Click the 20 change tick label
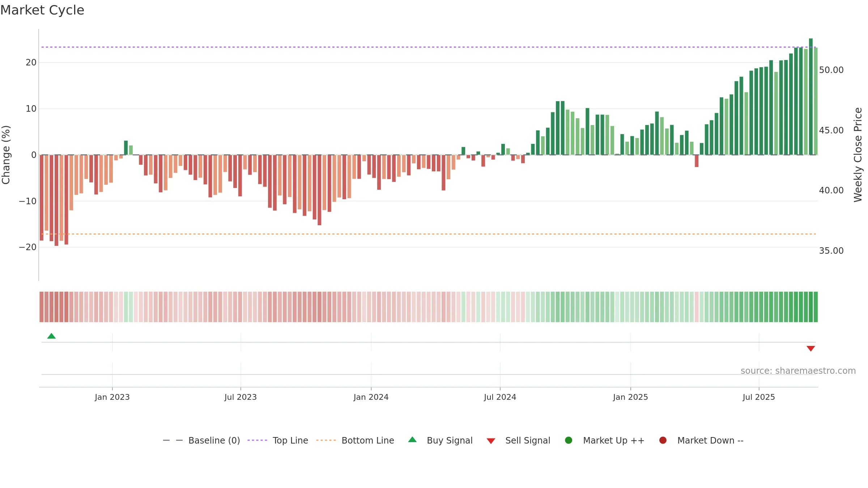This screenshot has width=868, height=488. click(x=31, y=63)
